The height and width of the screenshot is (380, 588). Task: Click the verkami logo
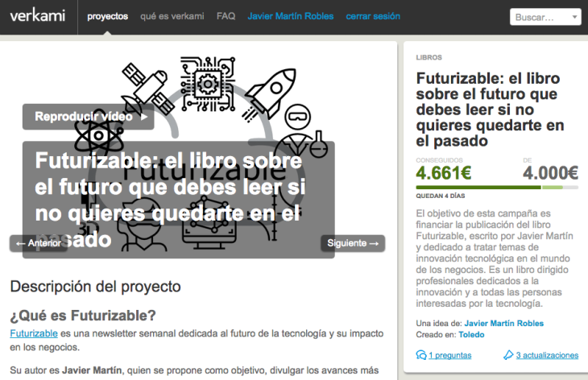(38, 16)
